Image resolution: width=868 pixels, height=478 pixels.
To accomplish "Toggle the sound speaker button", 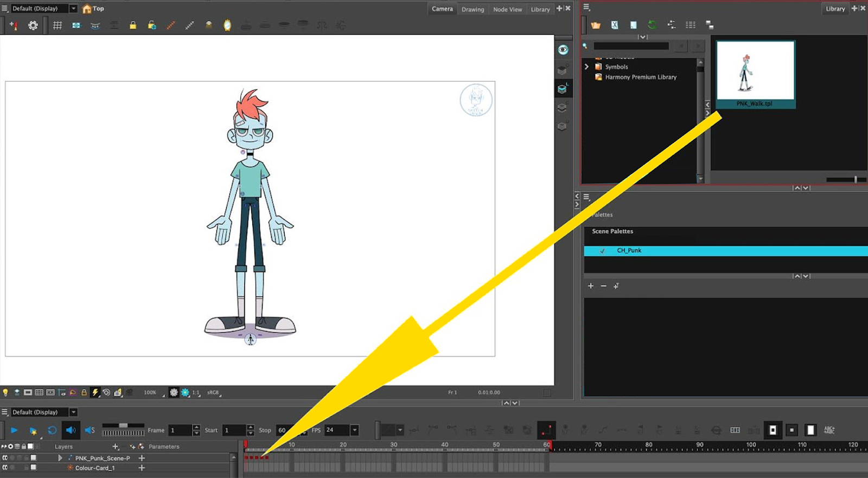I will [71, 430].
